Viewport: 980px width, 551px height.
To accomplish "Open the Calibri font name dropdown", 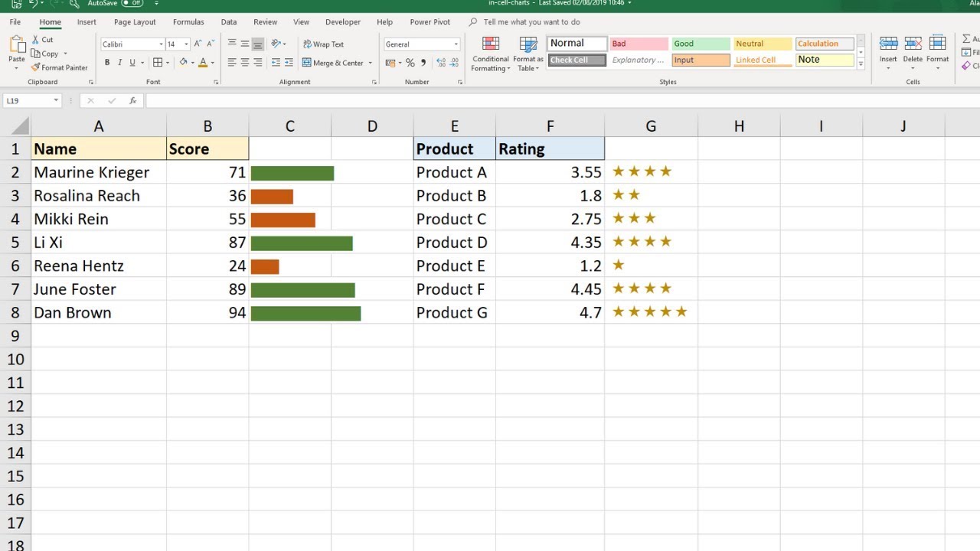I will coord(161,44).
